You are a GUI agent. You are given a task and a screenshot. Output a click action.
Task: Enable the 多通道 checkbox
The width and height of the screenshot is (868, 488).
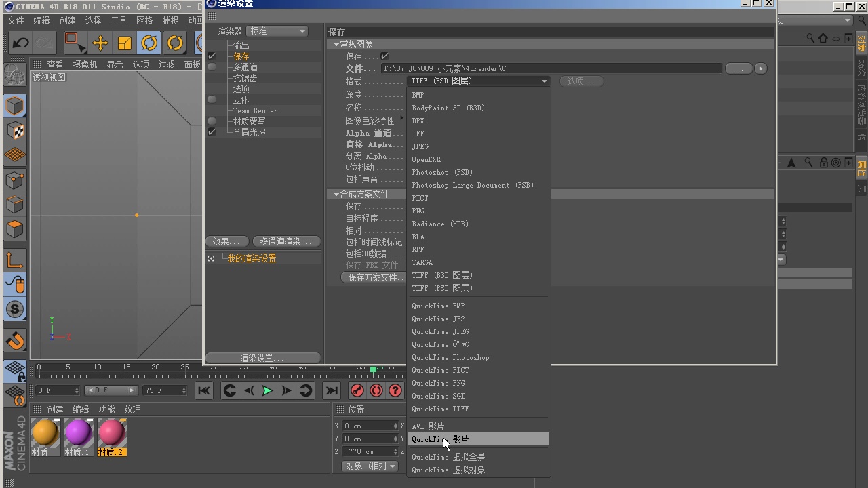pyautogui.click(x=212, y=67)
